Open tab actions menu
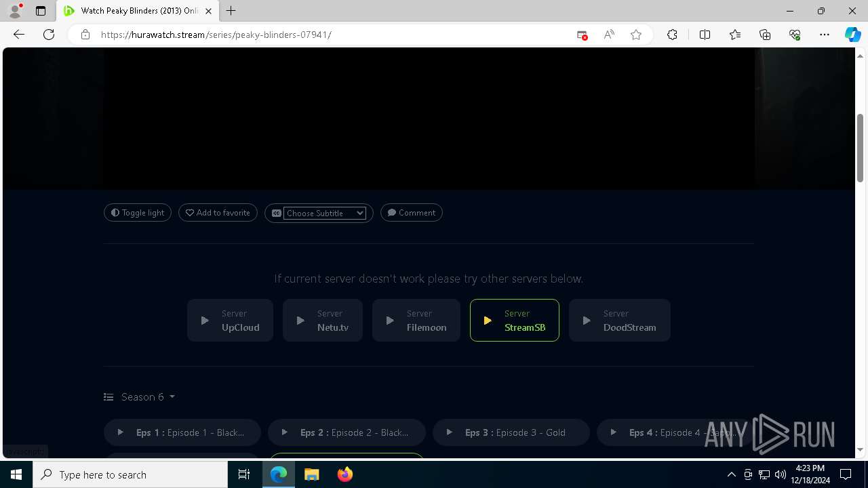This screenshot has height=488, width=868. [x=41, y=11]
